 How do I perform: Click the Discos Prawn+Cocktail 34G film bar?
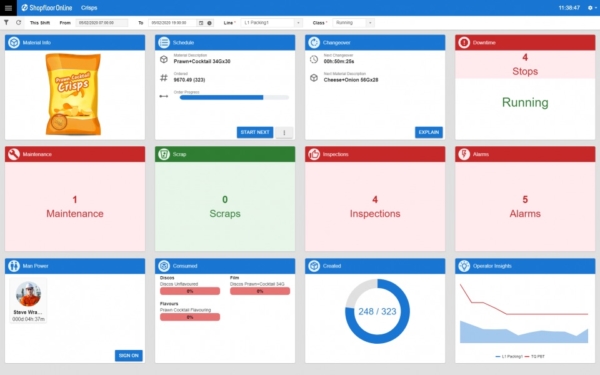[260, 291]
